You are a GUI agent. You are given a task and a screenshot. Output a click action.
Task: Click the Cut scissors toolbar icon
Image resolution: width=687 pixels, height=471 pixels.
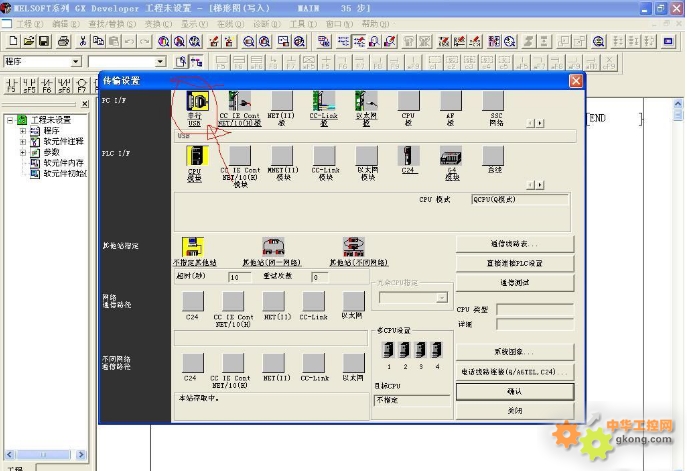(82, 41)
